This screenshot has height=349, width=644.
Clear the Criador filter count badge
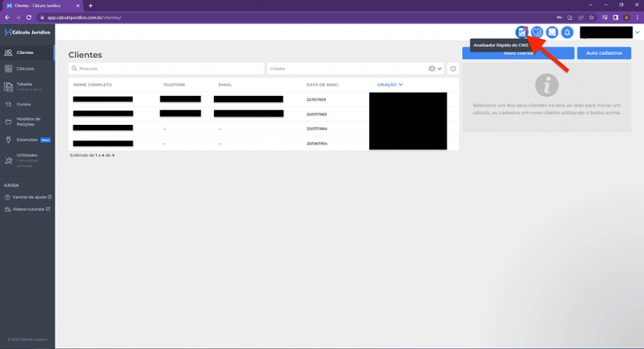[x=432, y=69]
